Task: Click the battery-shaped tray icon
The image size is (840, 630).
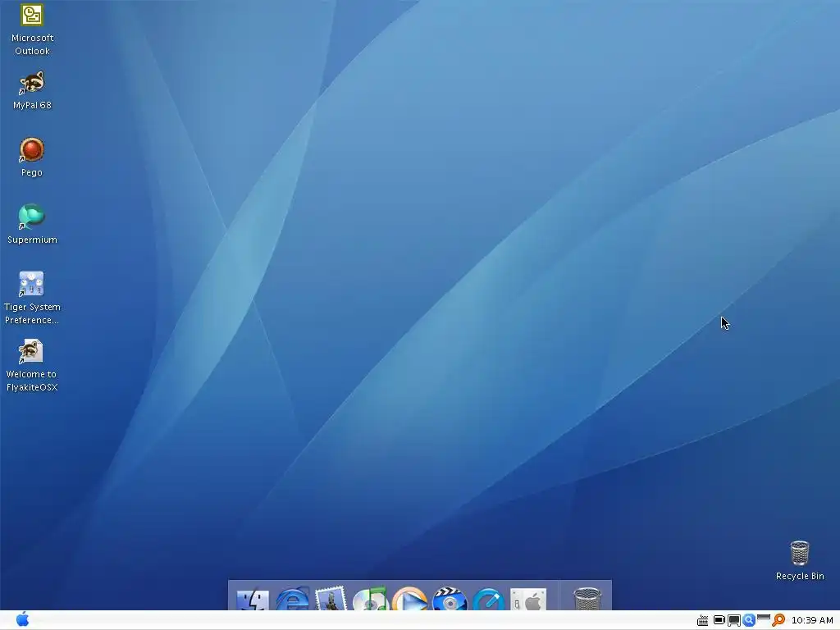Action: point(719,620)
